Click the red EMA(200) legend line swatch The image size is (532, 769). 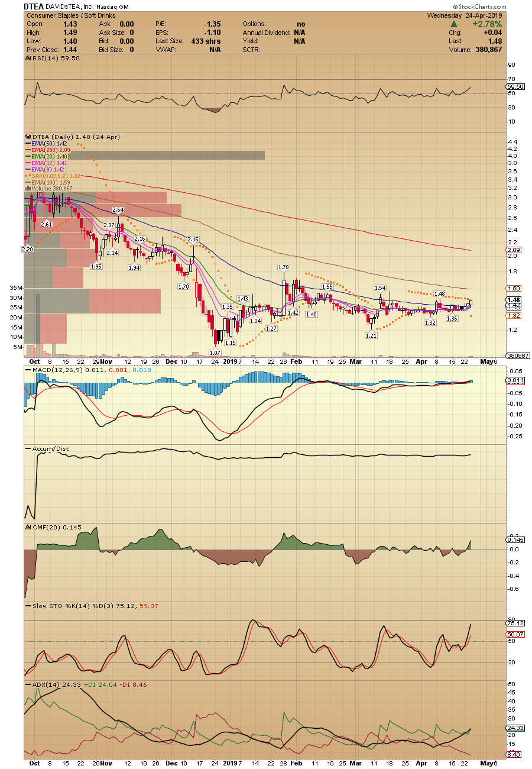click(27, 150)
